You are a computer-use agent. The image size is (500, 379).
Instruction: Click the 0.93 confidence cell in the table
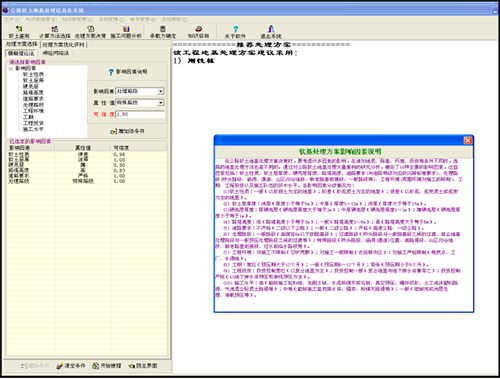pyautogui.click(x=119, y=171)
